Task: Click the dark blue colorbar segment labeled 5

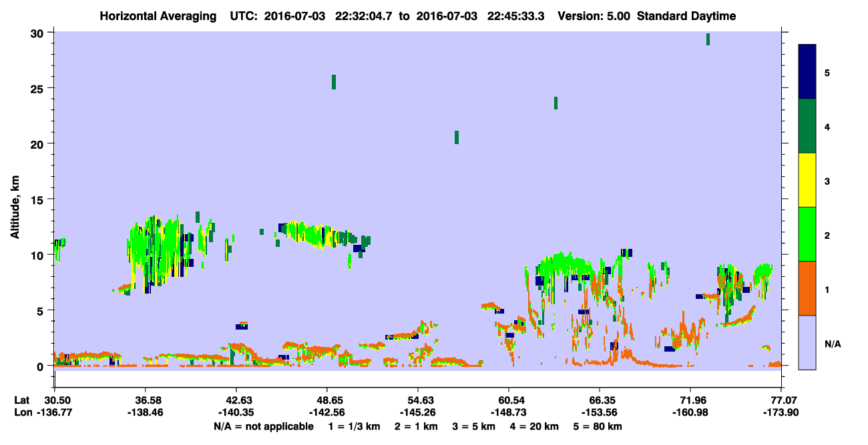Action: pyautogui.click(x=807, y=72)
